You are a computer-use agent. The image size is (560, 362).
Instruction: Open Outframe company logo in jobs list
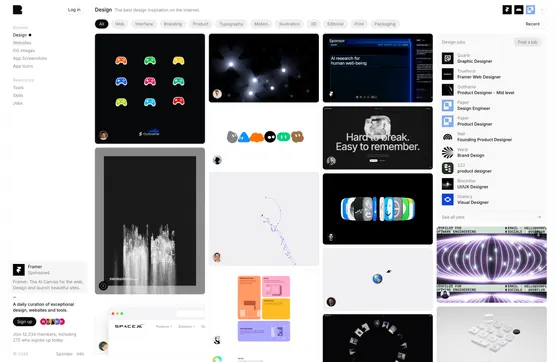(x=448, y=90)
